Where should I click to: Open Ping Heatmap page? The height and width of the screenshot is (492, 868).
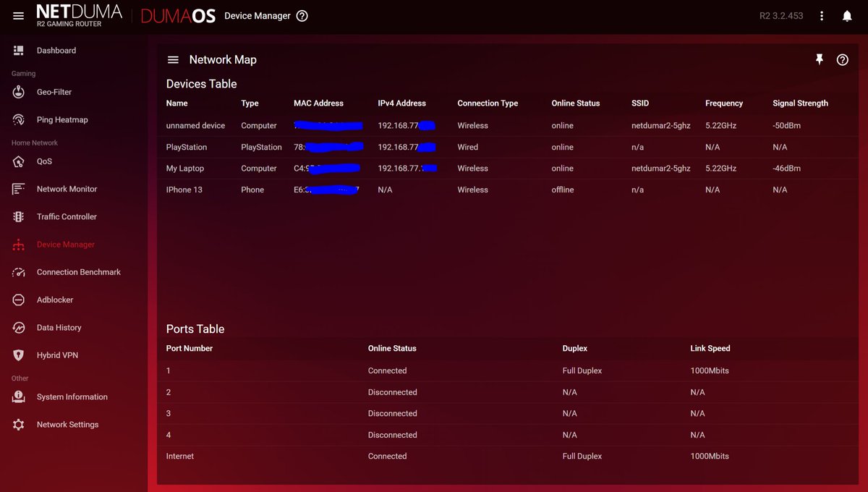click(62, 120)
